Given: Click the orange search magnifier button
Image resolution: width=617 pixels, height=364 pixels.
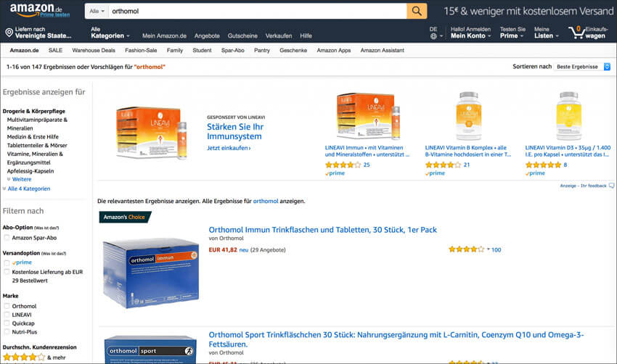Looking at the screenshot, I should tap(417, 11).
